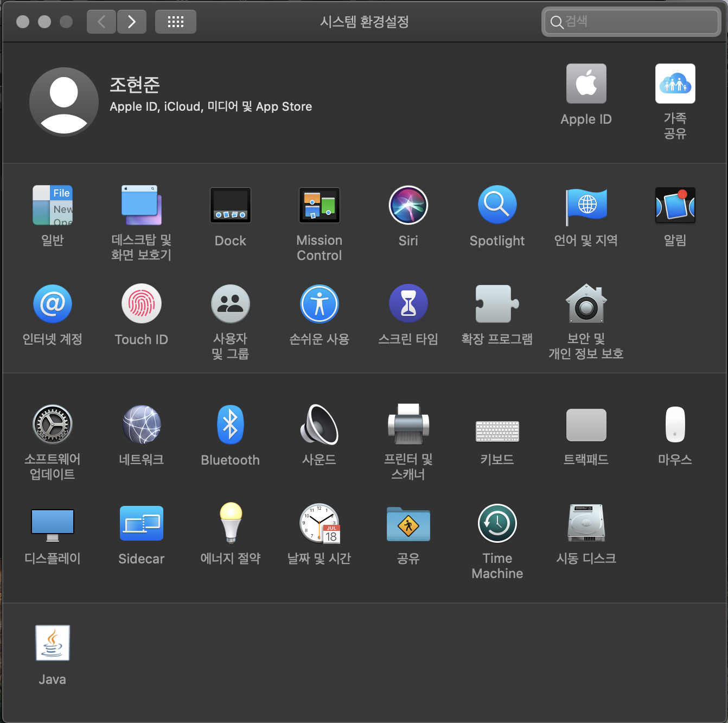Open 손쉬운 사용 accessibility pane
Image resolution: width=728 pixels, height=723 pixels.
tap(320, 304)
